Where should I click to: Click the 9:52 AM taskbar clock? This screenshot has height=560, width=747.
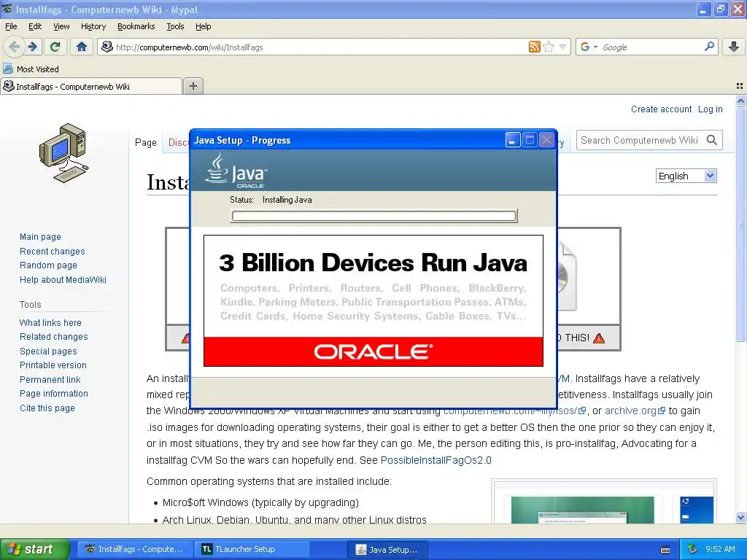720,549
